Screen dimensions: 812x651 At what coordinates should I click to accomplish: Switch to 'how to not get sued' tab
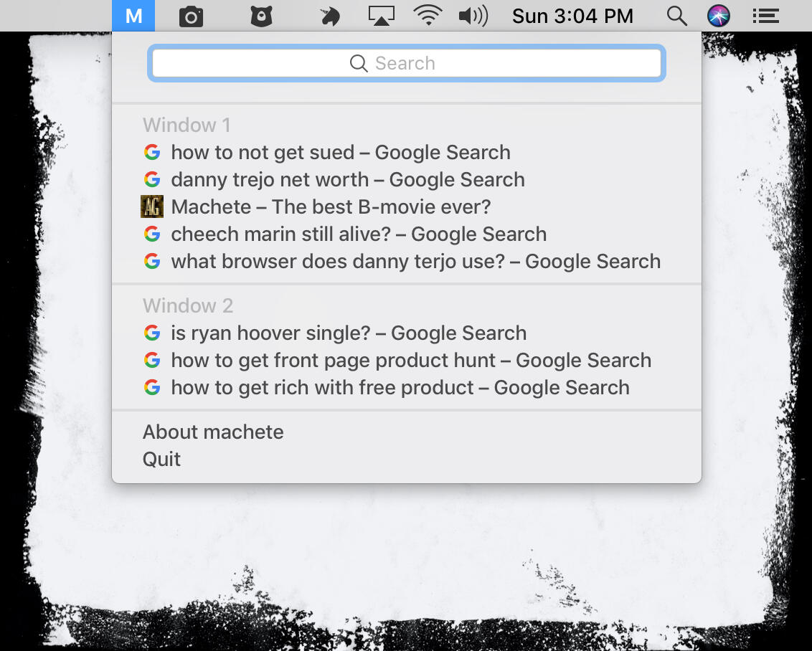pyautogui.click(x=341, y=153)
